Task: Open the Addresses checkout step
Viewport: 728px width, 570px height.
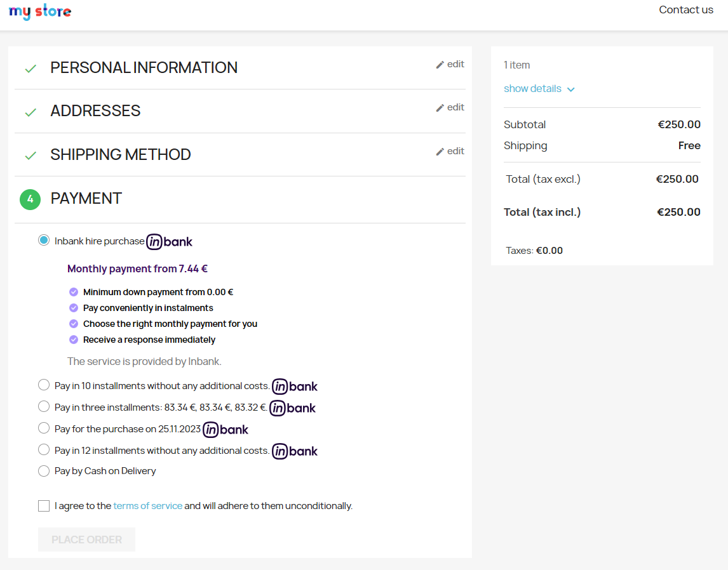Action: (95, 111)
